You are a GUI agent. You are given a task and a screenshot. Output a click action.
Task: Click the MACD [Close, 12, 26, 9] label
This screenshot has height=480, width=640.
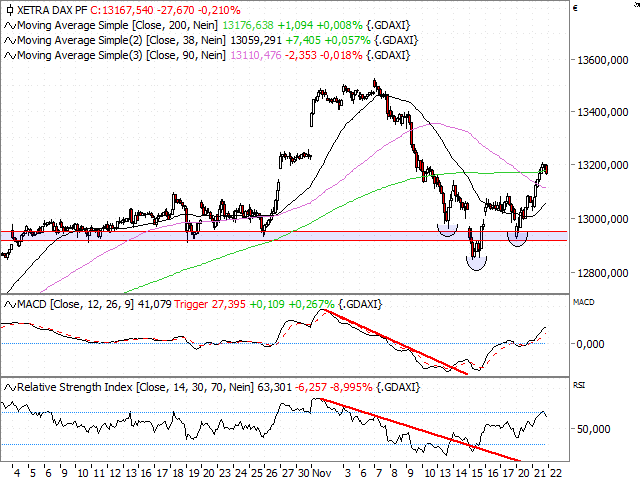pyautogui.click(x=76, y=304)
